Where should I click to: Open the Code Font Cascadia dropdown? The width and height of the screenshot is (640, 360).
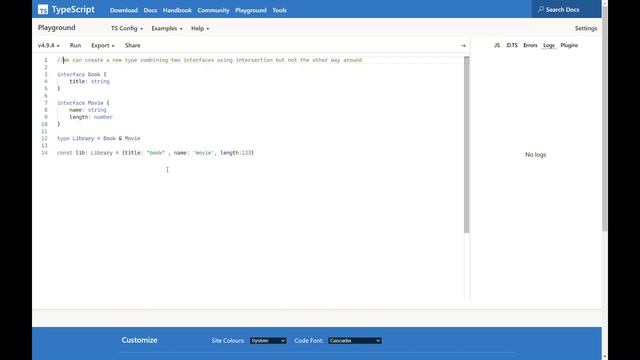tap(355, 340)
